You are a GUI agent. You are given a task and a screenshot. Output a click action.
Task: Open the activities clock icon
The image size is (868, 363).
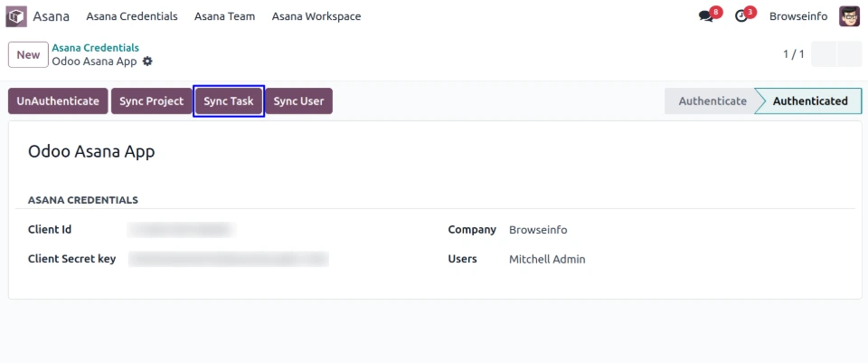pos(742,16)
